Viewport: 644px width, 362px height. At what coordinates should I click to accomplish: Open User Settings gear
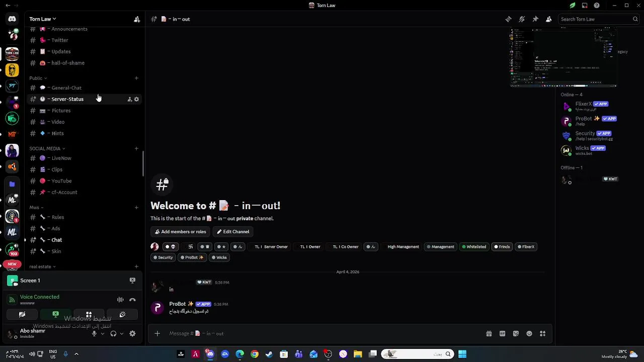point(132,334)
